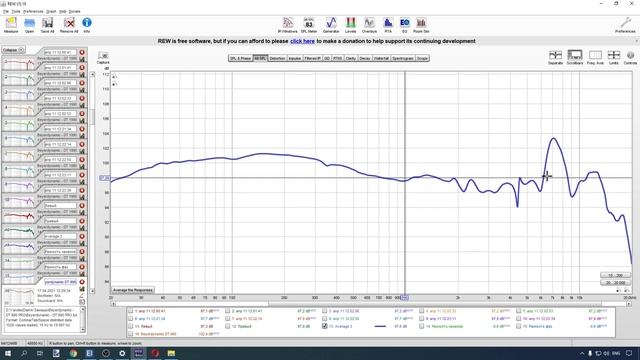Switch to the Spectrogram tab

(403, 58)
